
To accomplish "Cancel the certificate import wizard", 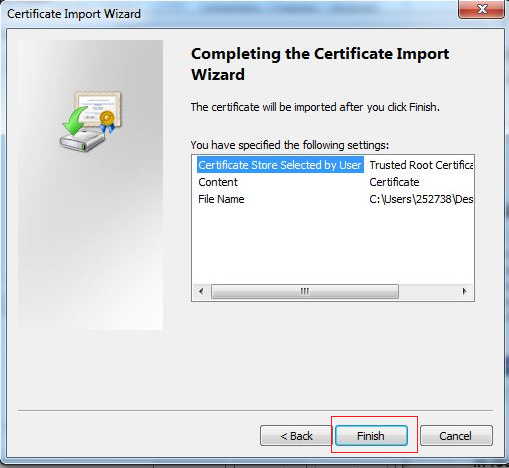I will tap(456, 435).
